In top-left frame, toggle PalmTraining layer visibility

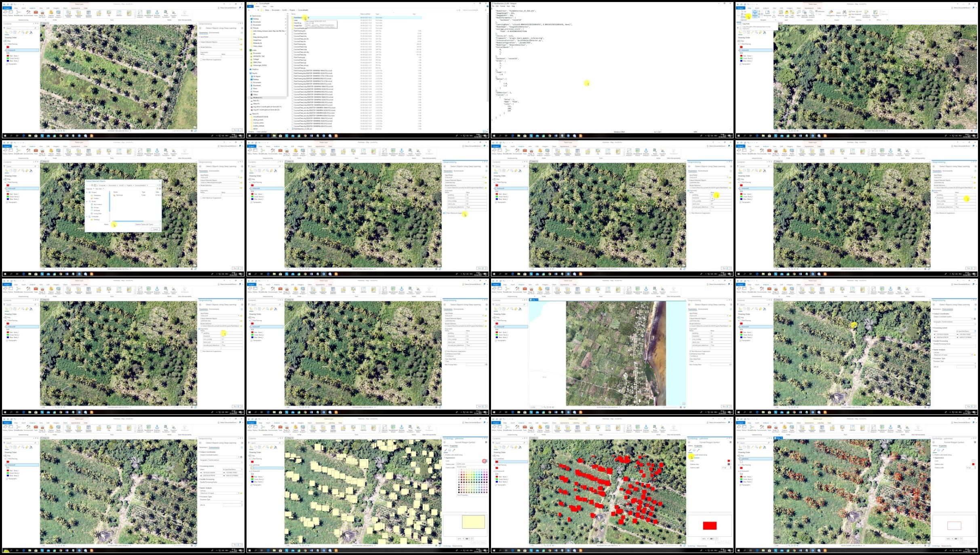coord(7,44)
